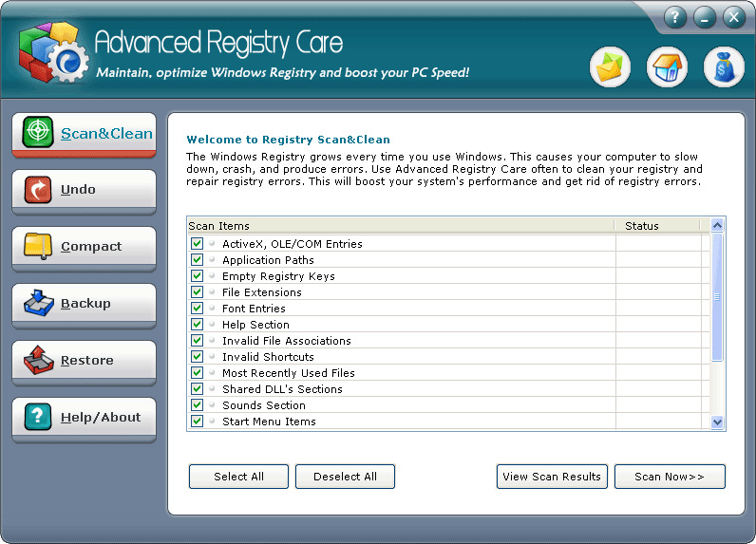The height and width of the screenshot is (544, 756).
Task: Click the red Undo arrow icon
Action: coord(38,189)
